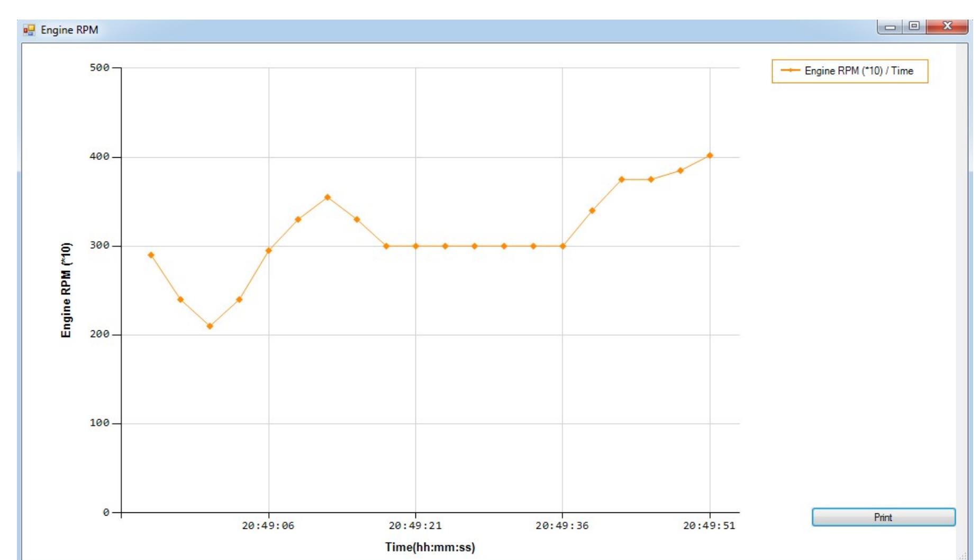This screenshot has height=560, width=980.
Task: Click the orange legend line marker
Action: pyautogui.click(x=790, y=70)
